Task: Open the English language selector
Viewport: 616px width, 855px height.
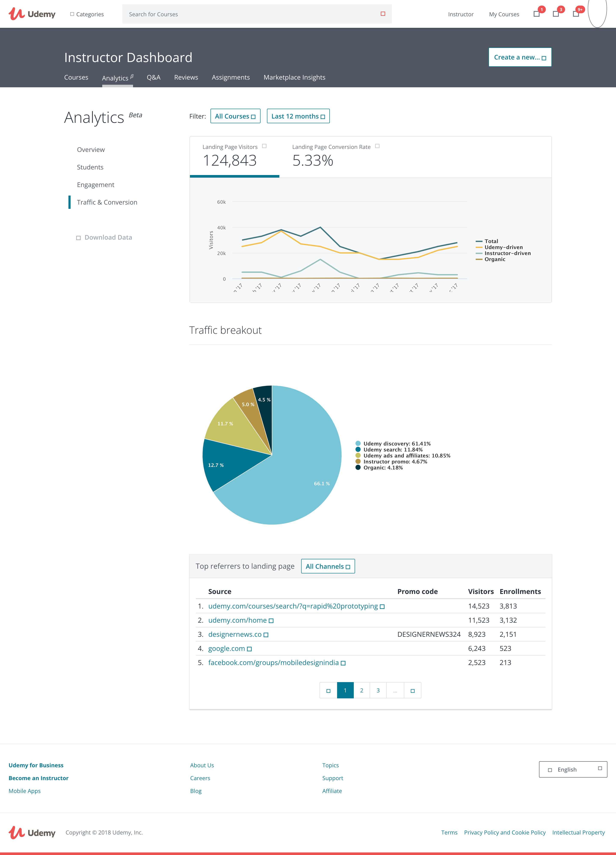Action: [x=573, y=769]
